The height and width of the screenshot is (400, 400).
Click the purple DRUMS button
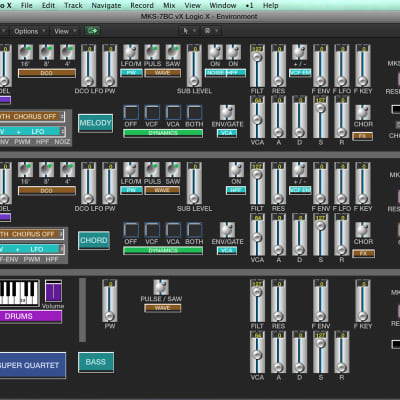point(31,316)
